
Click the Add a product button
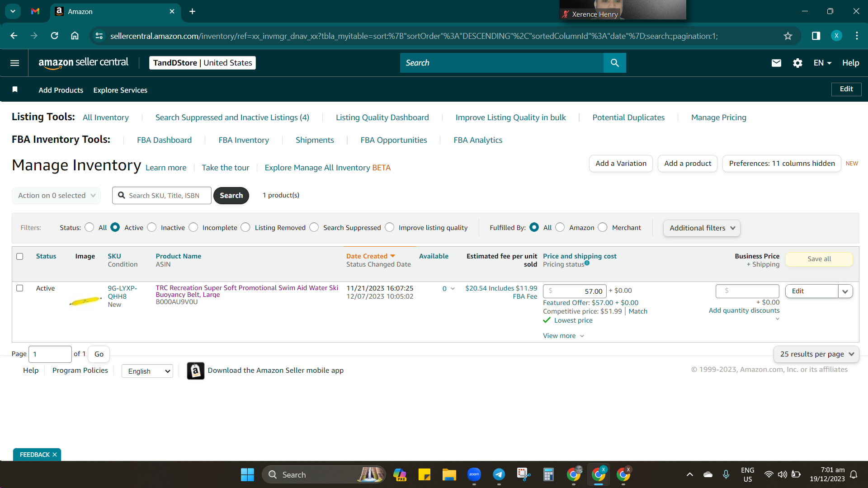688,164
